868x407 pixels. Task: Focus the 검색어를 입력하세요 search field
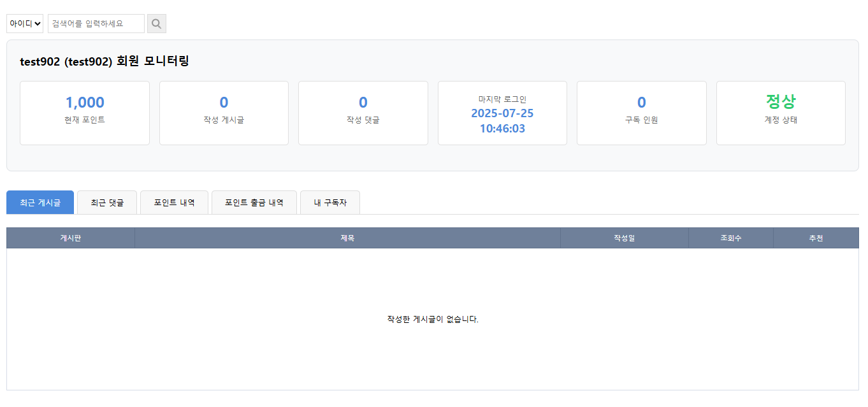(x=96, y=24)
